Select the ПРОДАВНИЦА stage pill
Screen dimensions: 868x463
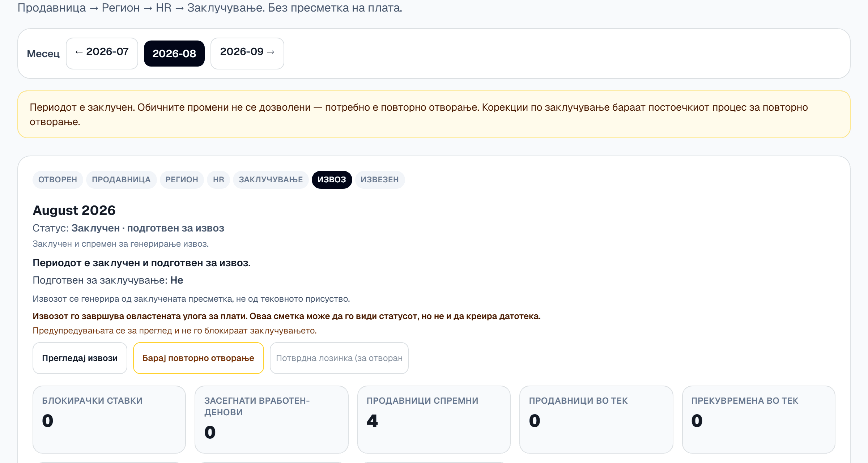coord(121,179)
